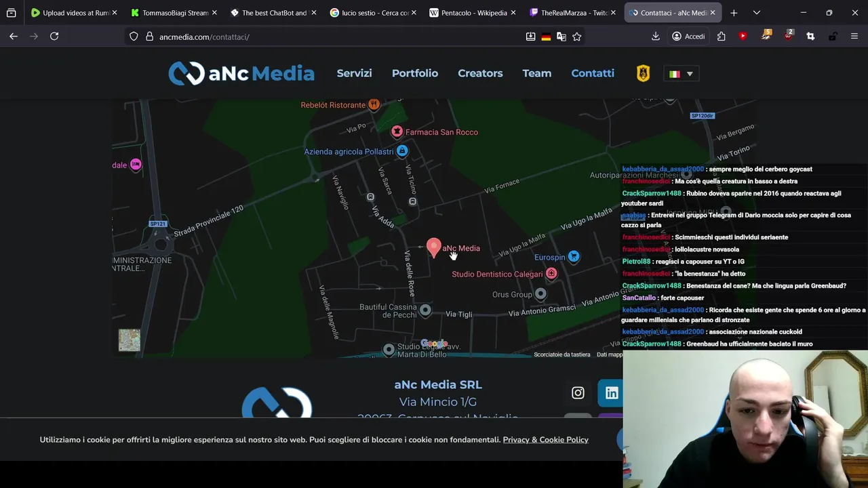This screenshot has height=488, width=868.
Task: Click the red aNc Media map pin
Action: pos(434,248)
